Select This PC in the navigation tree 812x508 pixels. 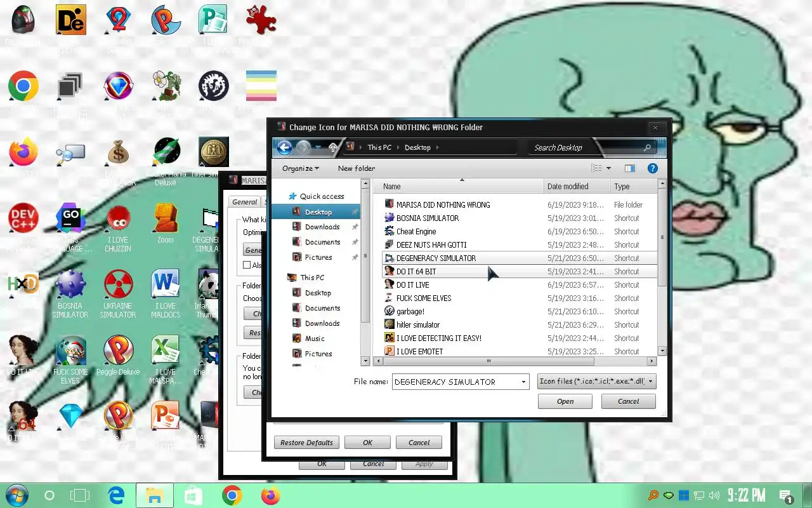click(x=312, y=277)
